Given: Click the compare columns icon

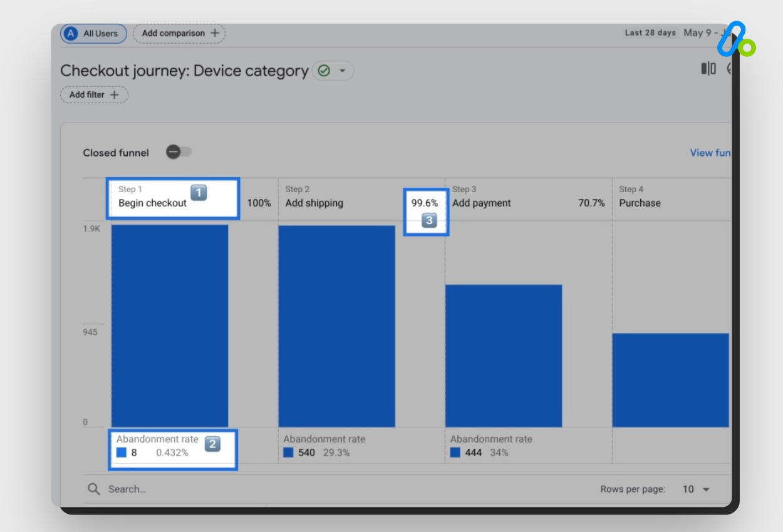Looking at the screenshot, I should click(708, 68).
